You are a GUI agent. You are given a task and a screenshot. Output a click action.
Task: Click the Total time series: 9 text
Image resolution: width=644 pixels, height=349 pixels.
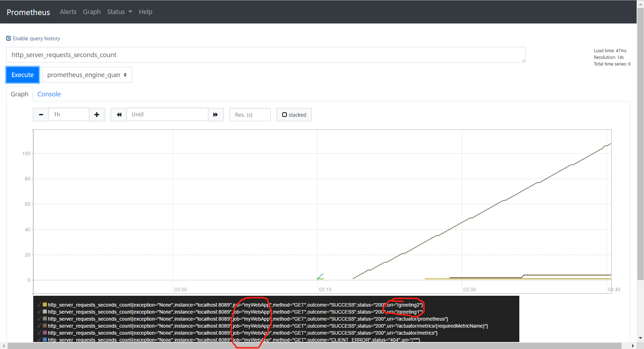tap(612, 64)
